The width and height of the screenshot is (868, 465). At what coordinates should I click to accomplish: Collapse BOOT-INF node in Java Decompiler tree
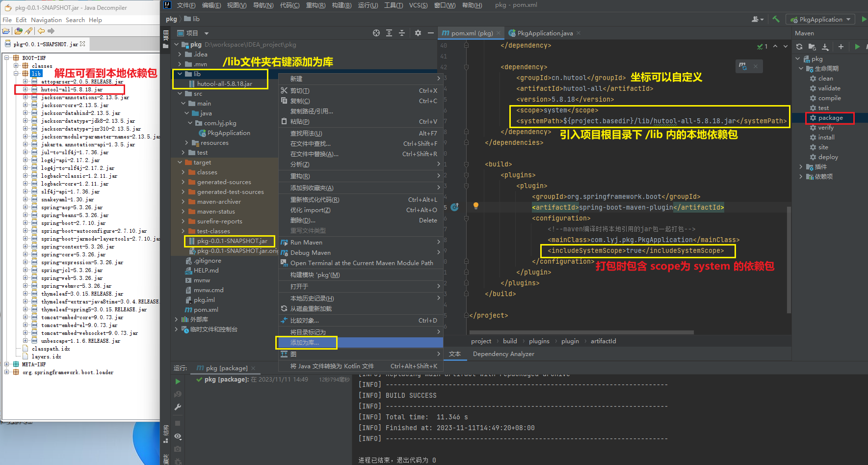tap(7, 58)
